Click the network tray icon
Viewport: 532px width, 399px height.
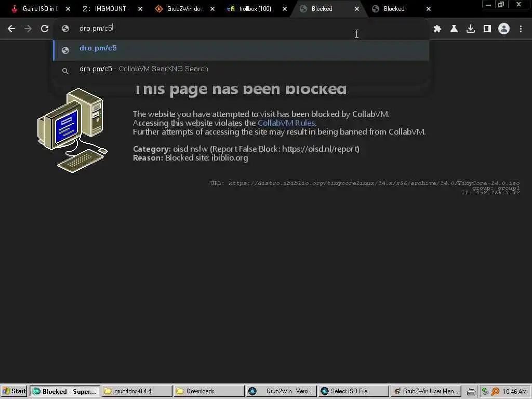point(485,392)
